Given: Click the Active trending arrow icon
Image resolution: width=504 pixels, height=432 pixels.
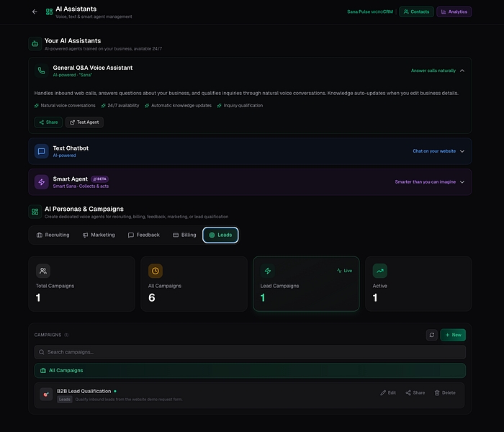Looking at the screenshot, I should (x=380, y=271).
